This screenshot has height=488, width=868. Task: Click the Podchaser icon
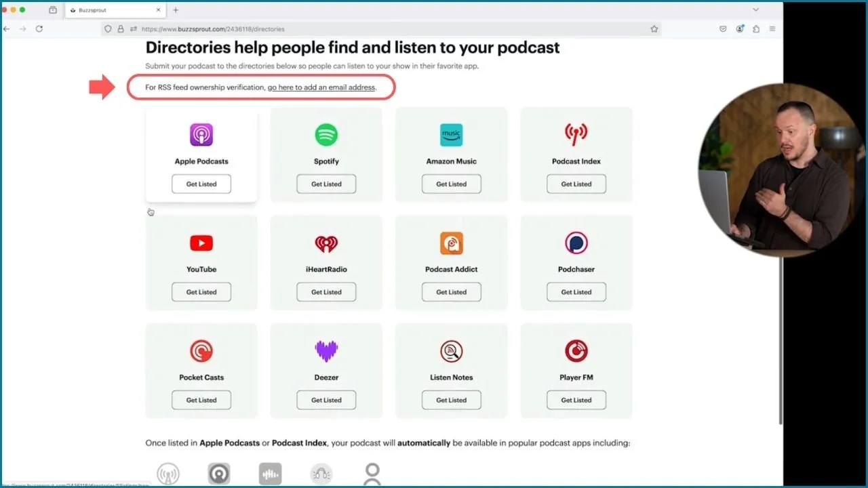click(x=576, y=243)
